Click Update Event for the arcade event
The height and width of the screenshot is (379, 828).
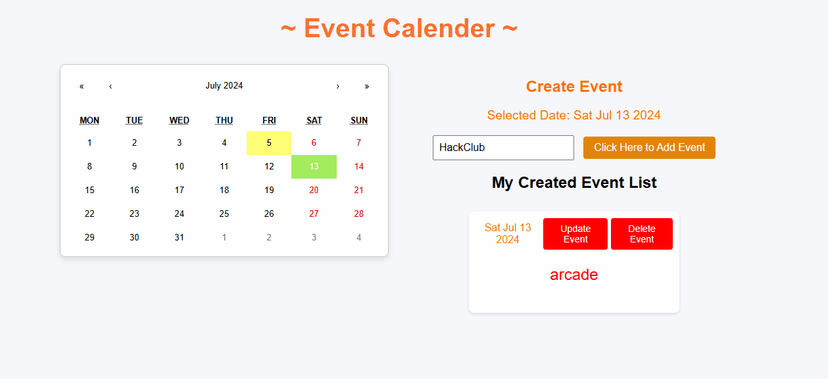coord(575,234)
